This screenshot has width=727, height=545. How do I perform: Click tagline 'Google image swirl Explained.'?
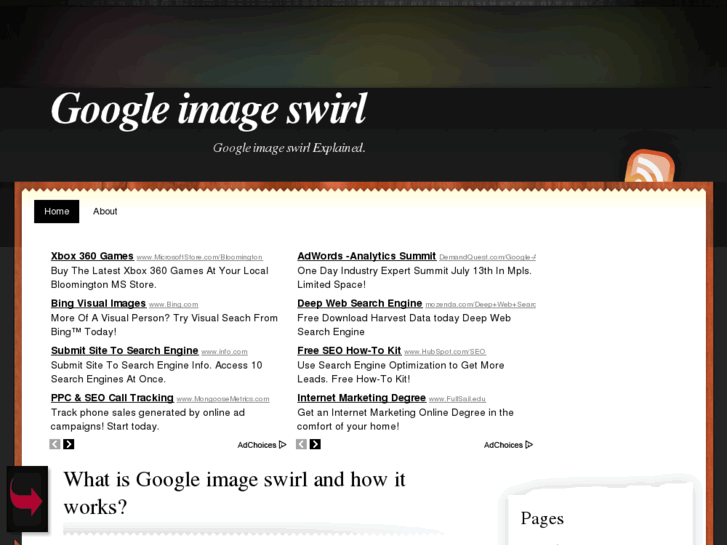click(x=289, y=148)
